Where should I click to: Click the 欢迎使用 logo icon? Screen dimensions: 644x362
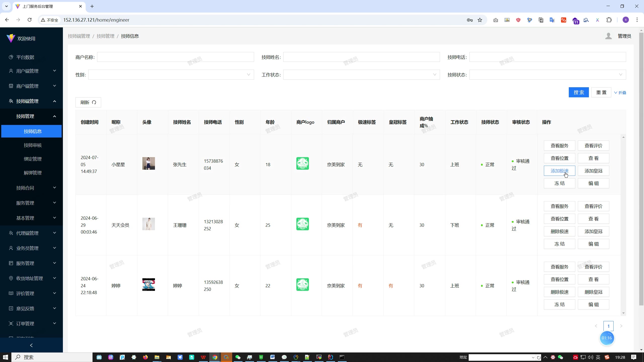pos(11,38)
